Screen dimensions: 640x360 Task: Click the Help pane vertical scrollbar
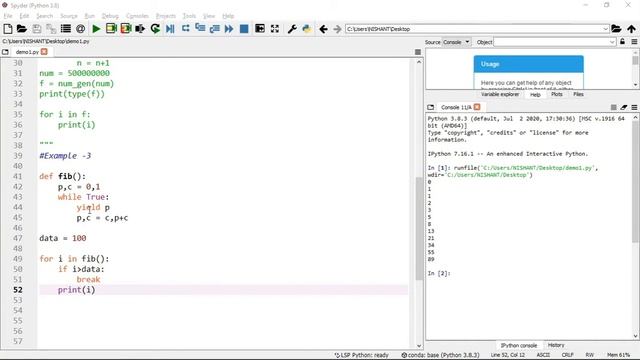(x=635, y=60)
